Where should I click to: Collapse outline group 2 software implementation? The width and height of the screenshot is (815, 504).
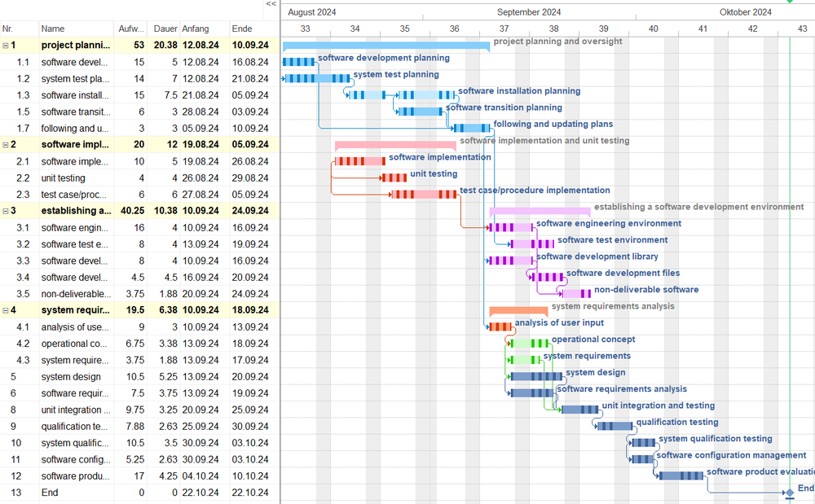[6, 144]
